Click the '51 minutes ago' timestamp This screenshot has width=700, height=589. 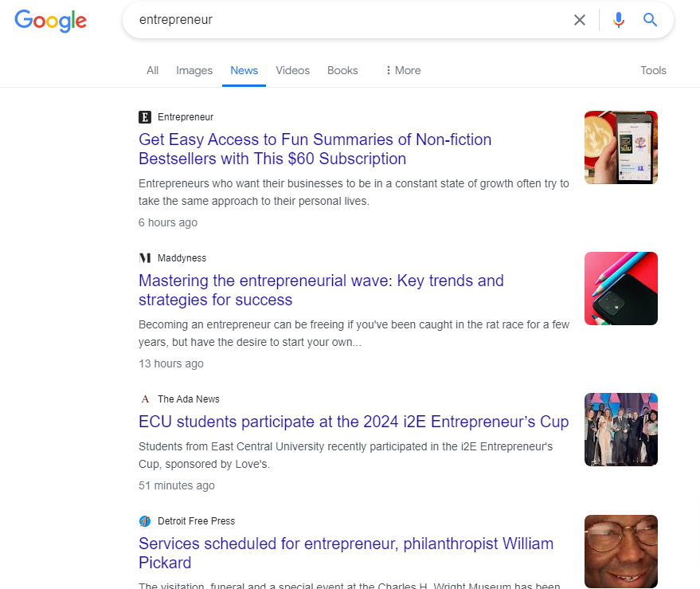pyautogui.click(x=176, y=485)
